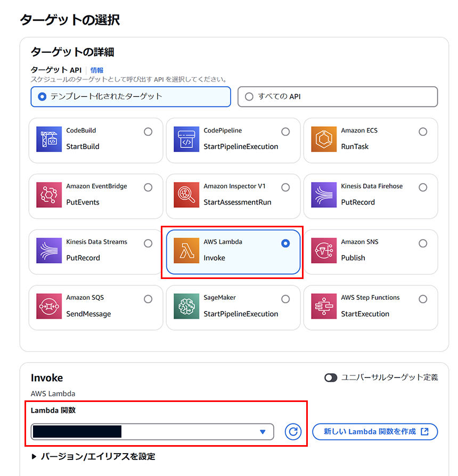Click the AWS Lambda icon
Screen dimensions: 458x476
coord(186,250)
